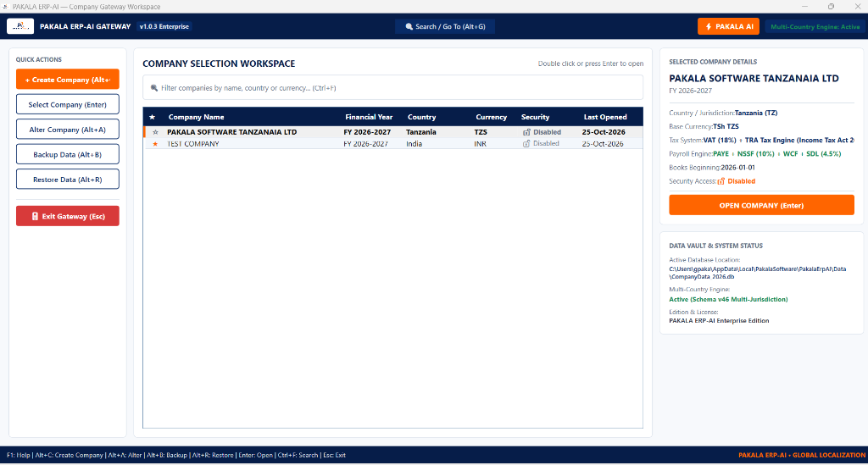
Task: Click lock icon in TEST COMPANY row
Action: (526, 144)
